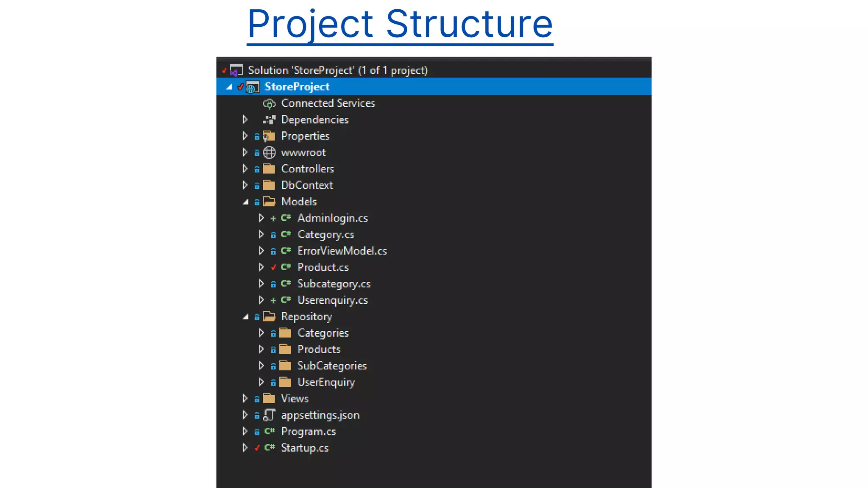Click the Properties wrench folder icon
Image resolution: width=868 pixels, height=488 pixels.
(x=269, y=136)
